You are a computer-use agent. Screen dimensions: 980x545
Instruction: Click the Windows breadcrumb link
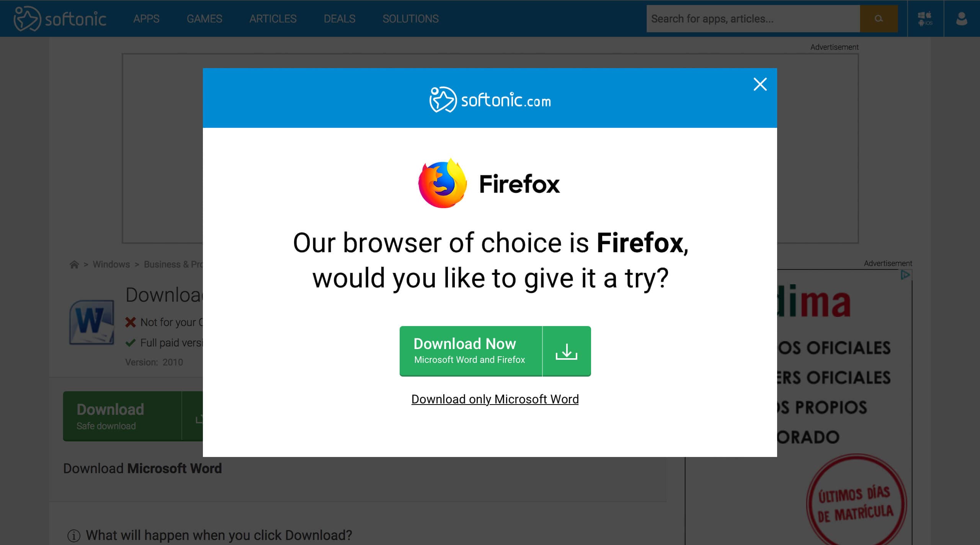[111, 264]
